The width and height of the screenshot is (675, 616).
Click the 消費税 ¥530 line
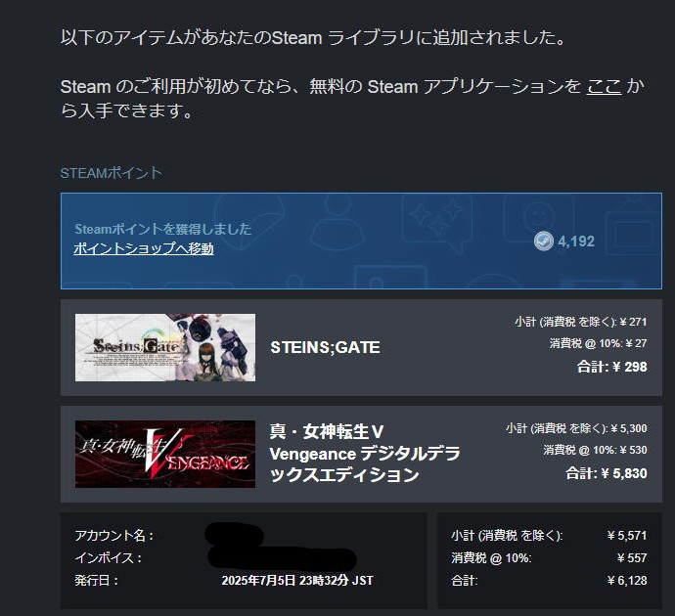coord(595,450)
